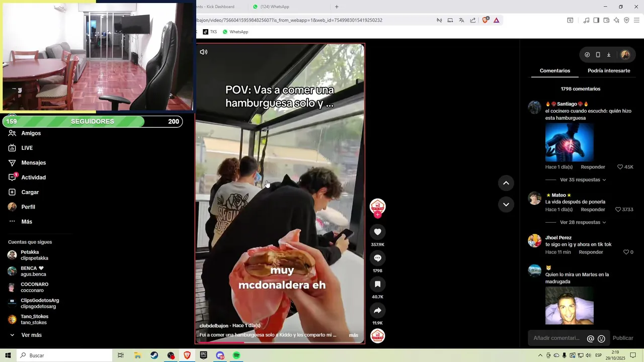Open clubdelbajon author name on video
Viewport: 644px width, 362px height.
coord(214,326)
